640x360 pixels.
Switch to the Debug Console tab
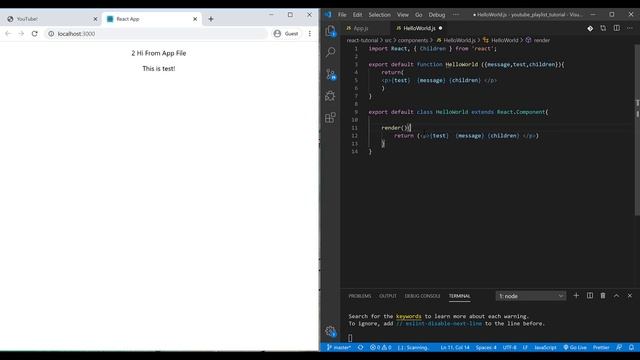[422, 296]
